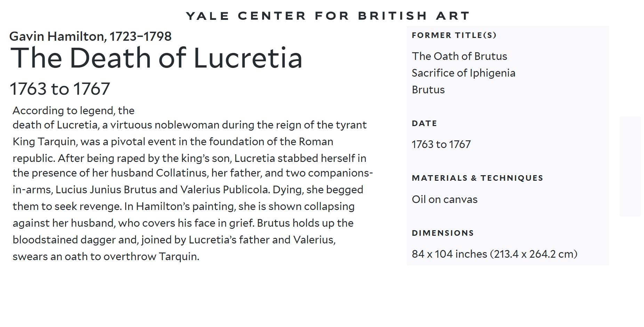Click the pale gray panel at the right edge
Screen dimensions: 644x327
point(630,166)
